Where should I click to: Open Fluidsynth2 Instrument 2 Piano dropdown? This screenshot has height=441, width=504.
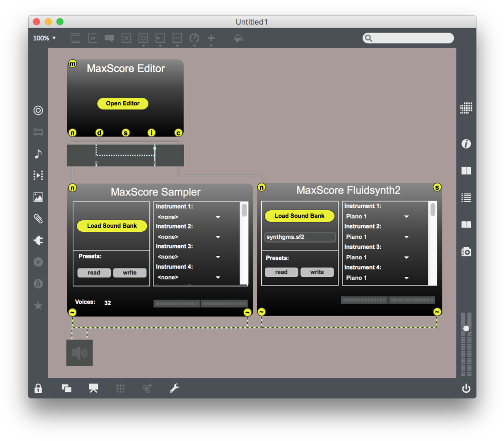click(x=377, y=237)
